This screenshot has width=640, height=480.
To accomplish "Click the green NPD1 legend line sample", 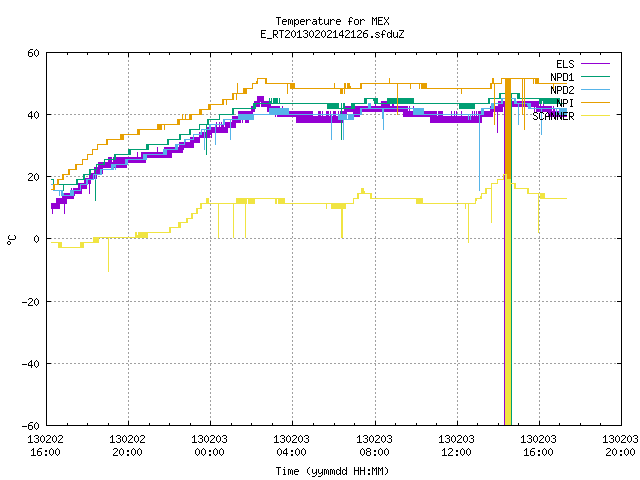I will tap(595, 76).
